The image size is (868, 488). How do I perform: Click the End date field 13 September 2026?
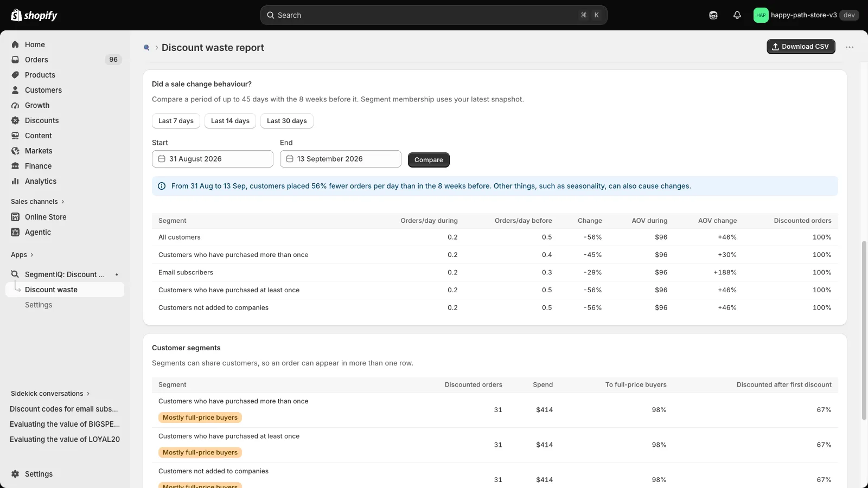341,159
